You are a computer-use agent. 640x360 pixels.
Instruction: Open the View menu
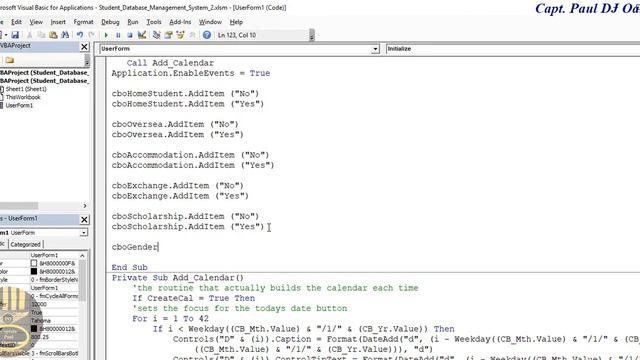tap(36, 22)
